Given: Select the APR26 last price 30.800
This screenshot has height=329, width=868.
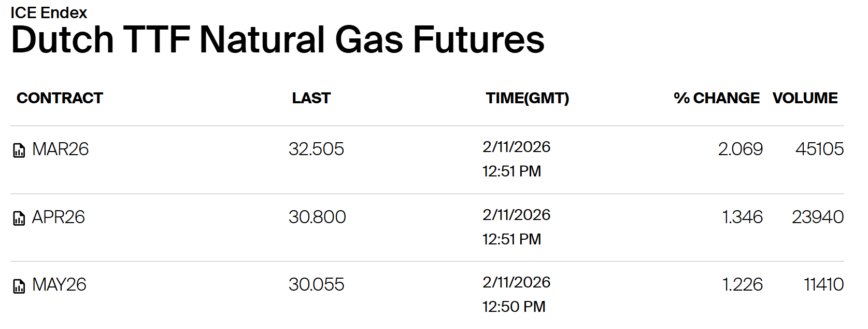Looking at the screenshot, I should coord(317,217).
